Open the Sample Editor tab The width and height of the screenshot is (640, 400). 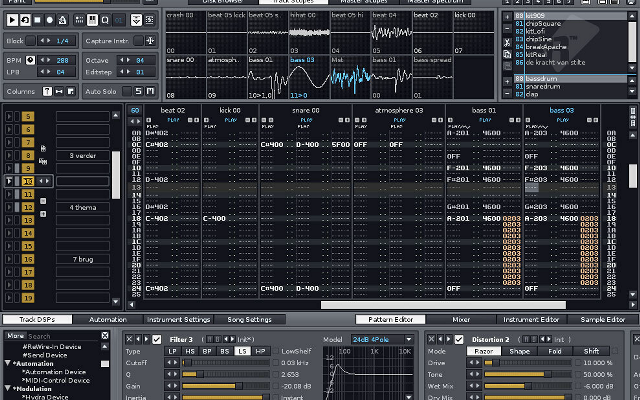click(603, 320)
